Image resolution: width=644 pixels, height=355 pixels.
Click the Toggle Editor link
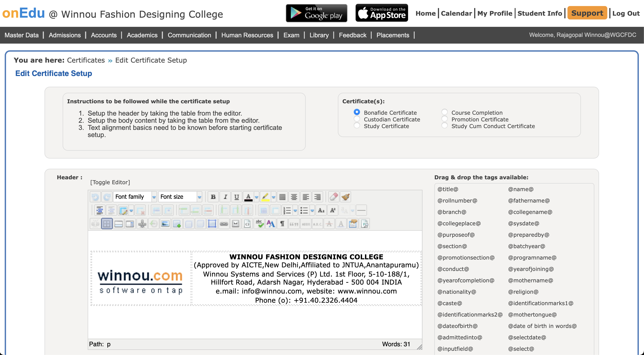[x=110, y=182]
